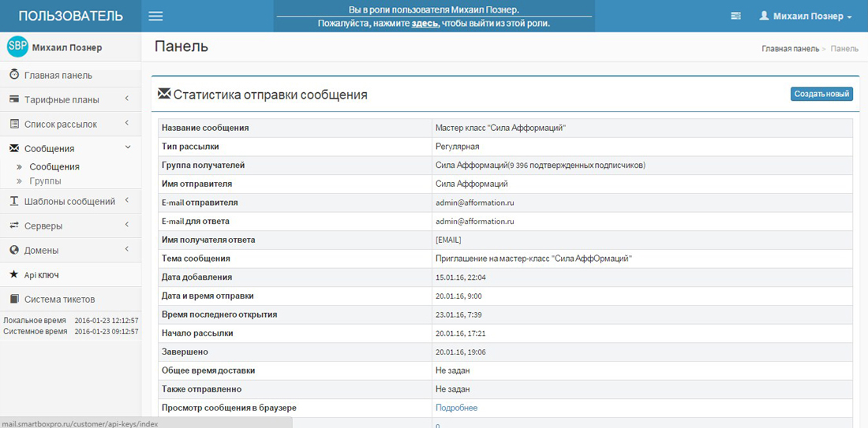Click the book icon beside Система тикетов
Viewport: 868px width, 428px height.
coord(14,300)
